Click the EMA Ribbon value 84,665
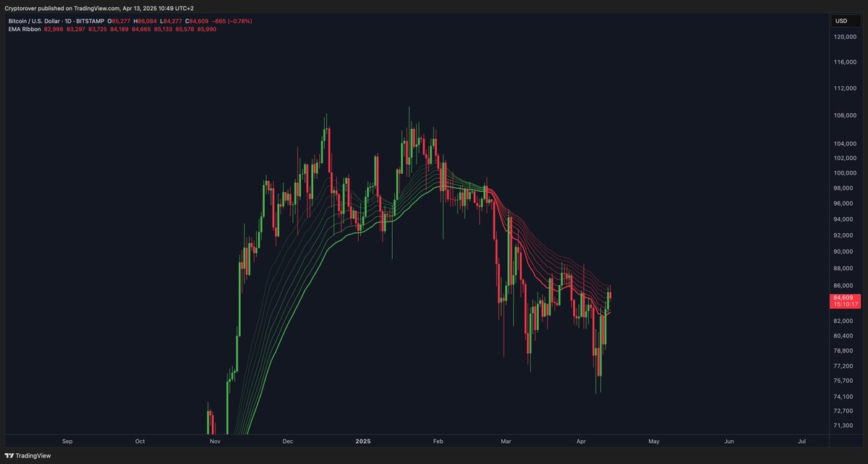 [141, 29]
